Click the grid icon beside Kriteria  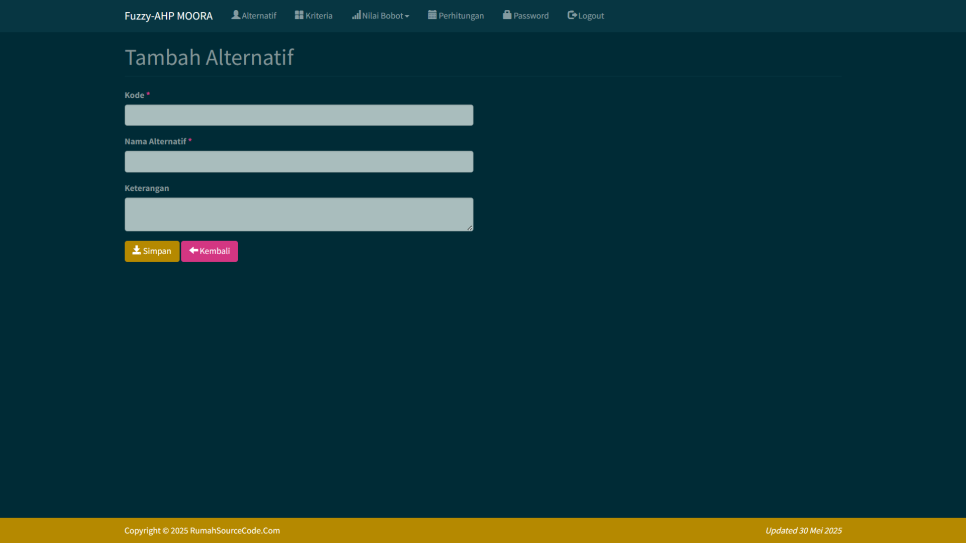pos(299,15)
